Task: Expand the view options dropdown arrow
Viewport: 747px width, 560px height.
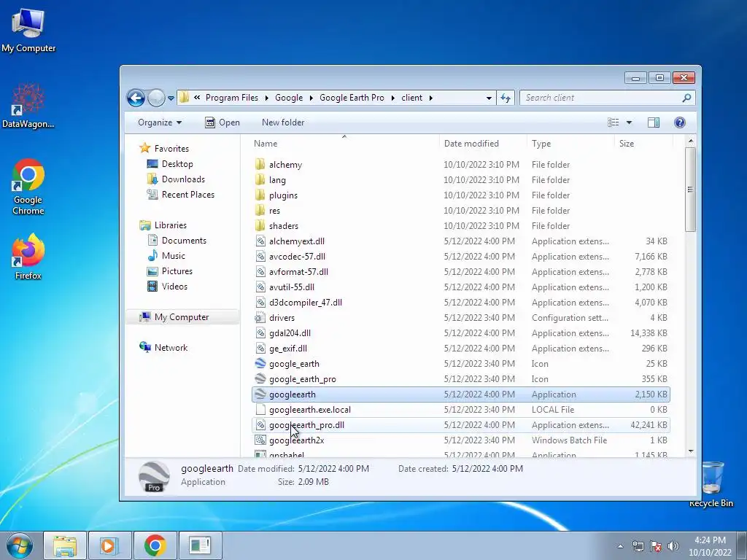Action: click(629, 122)
